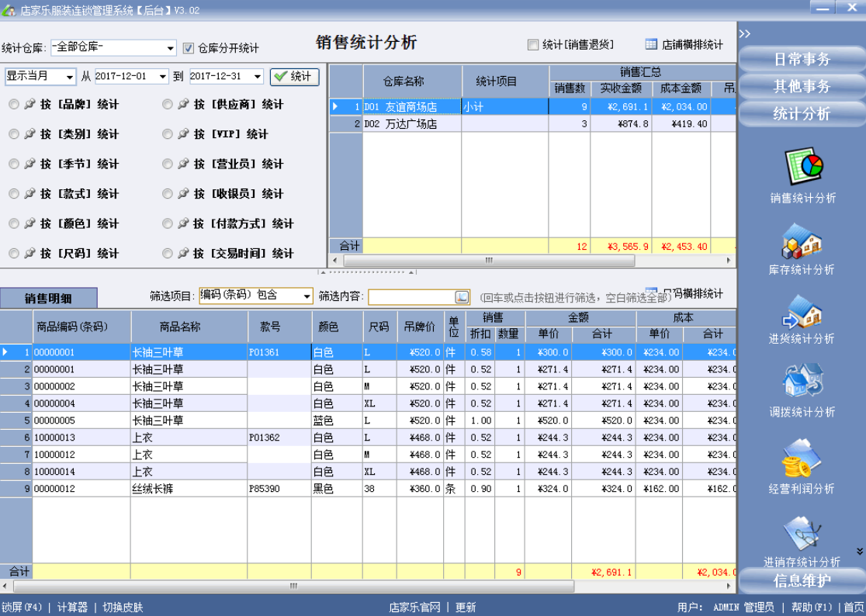Open 进销存统计分析 icon
The image size is (866, 616).
[x=802, y=532]
